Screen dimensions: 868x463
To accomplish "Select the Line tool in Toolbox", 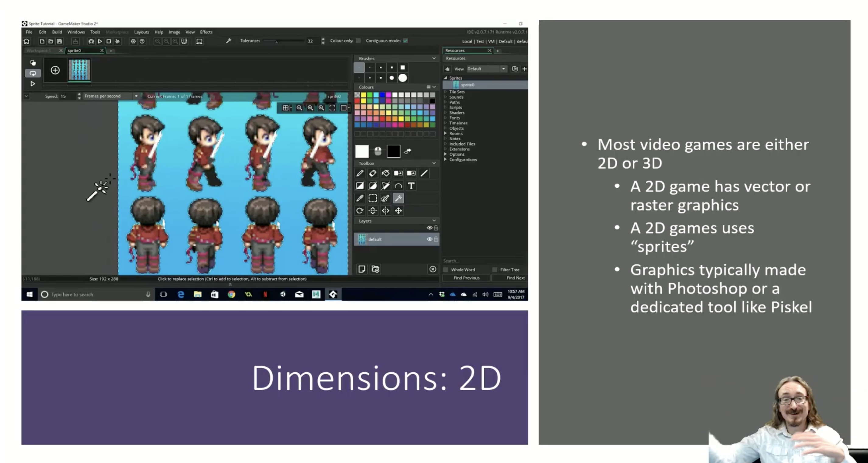I will point(424,173).
